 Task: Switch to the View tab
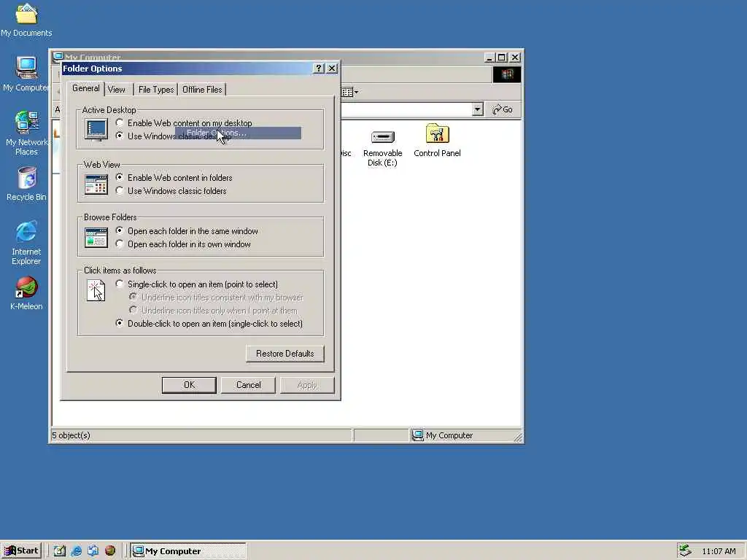pyautogui.click(x=116, y=90)
